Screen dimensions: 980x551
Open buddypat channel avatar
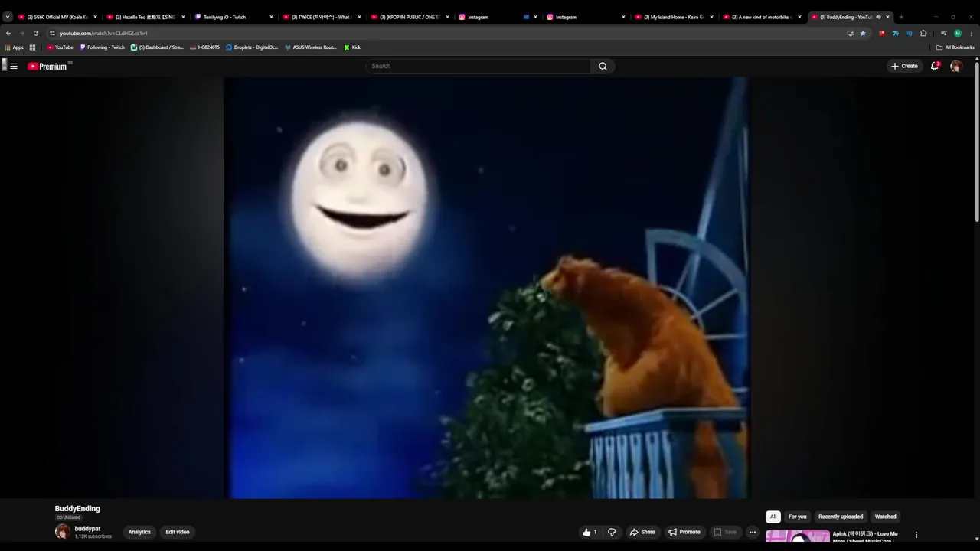pyautogui.click(x=62, y=532)
